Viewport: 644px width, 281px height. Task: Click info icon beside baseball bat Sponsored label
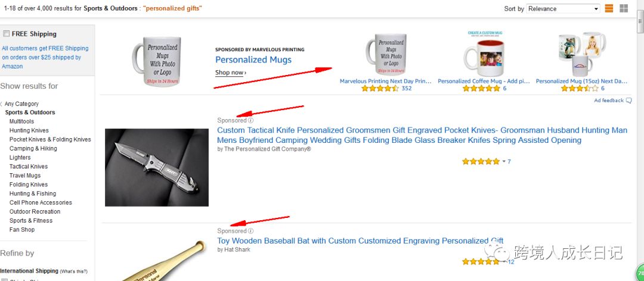[251, 231]
